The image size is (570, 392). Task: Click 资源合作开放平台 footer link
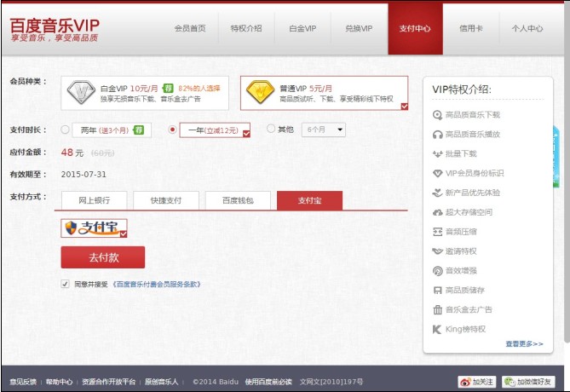(108, 382)
